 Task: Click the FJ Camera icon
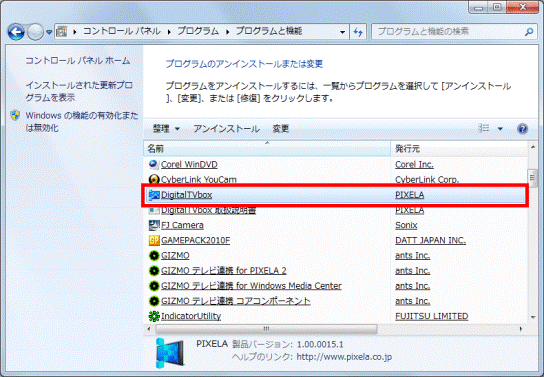pos(154,225)
